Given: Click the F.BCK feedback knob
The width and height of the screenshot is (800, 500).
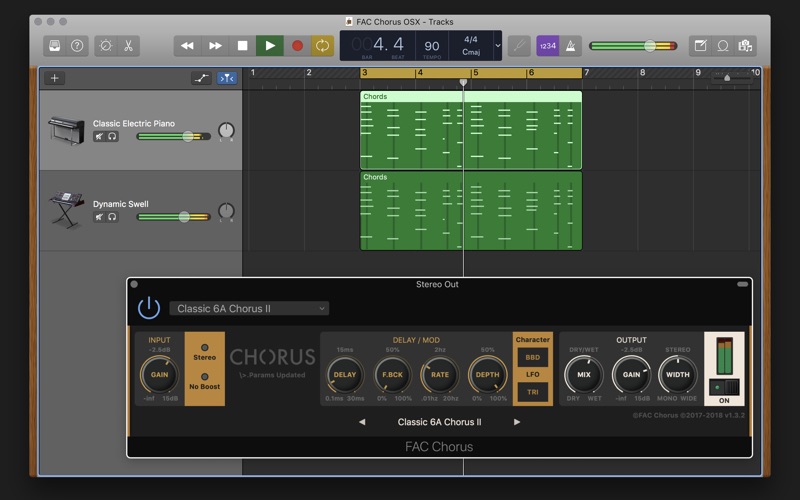Looking at the screenshot, I should click(x=392, y=374).
